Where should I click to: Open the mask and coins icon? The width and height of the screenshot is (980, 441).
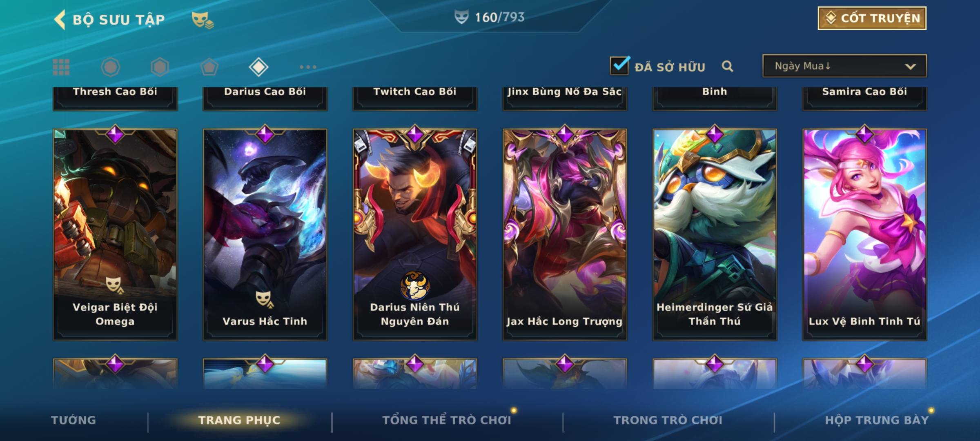[203, 20]
